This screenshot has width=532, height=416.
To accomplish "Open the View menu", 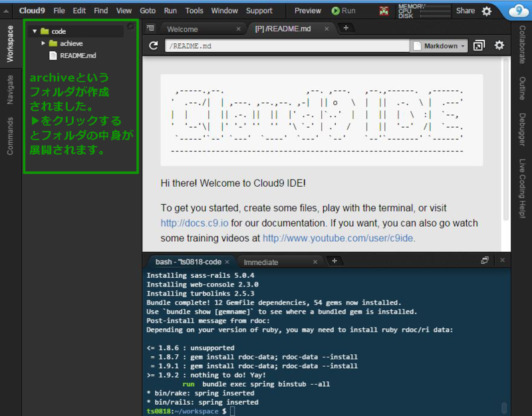I will pos(124,11).
